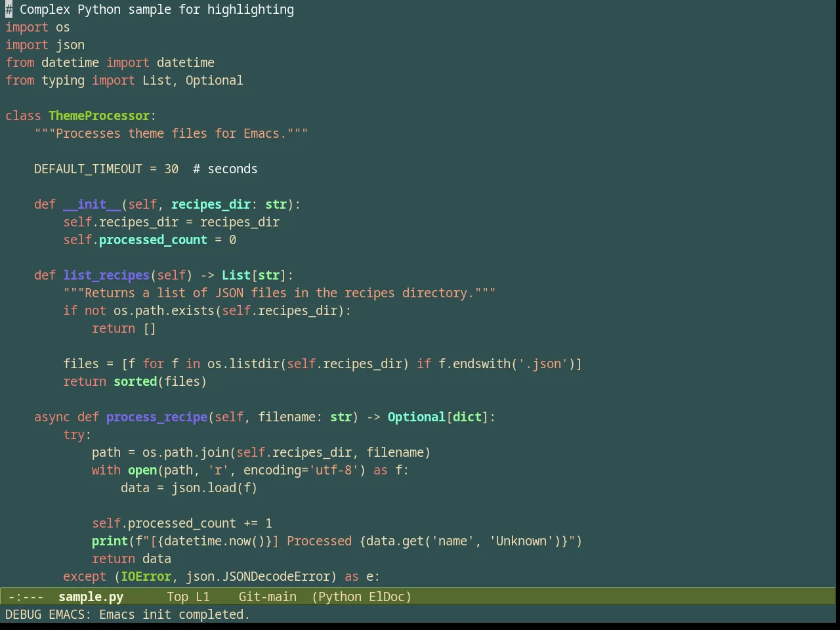Click the 'import json' line
The image size is (840, 630).
pos(45,45)
